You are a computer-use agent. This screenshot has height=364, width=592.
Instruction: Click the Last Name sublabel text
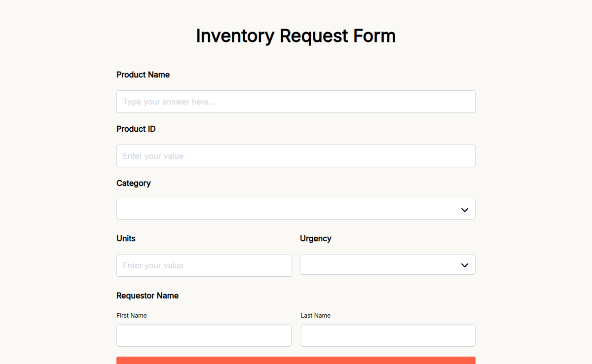[315, 315]
